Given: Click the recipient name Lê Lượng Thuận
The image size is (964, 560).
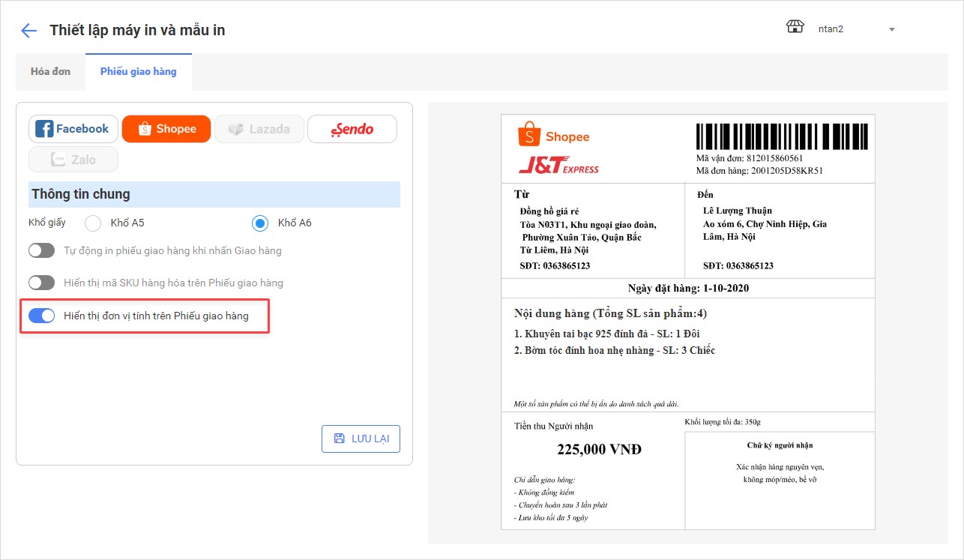Looking at the screenshot, I should [738, 211].
